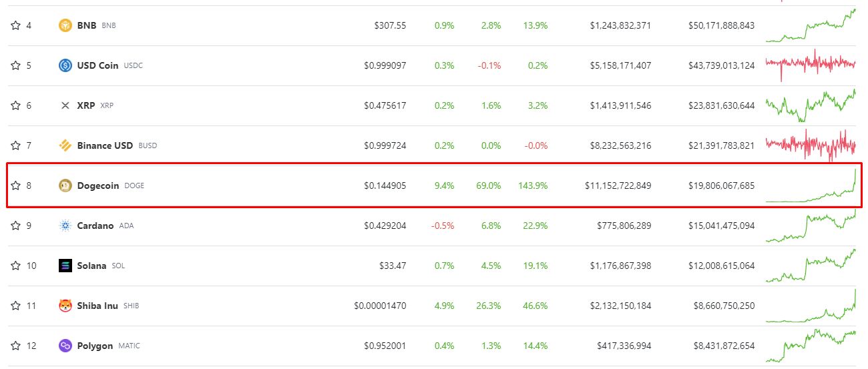Toggle the star beside Polygon
The height and width of the screenshot is (369, 868).
(15, 346)
